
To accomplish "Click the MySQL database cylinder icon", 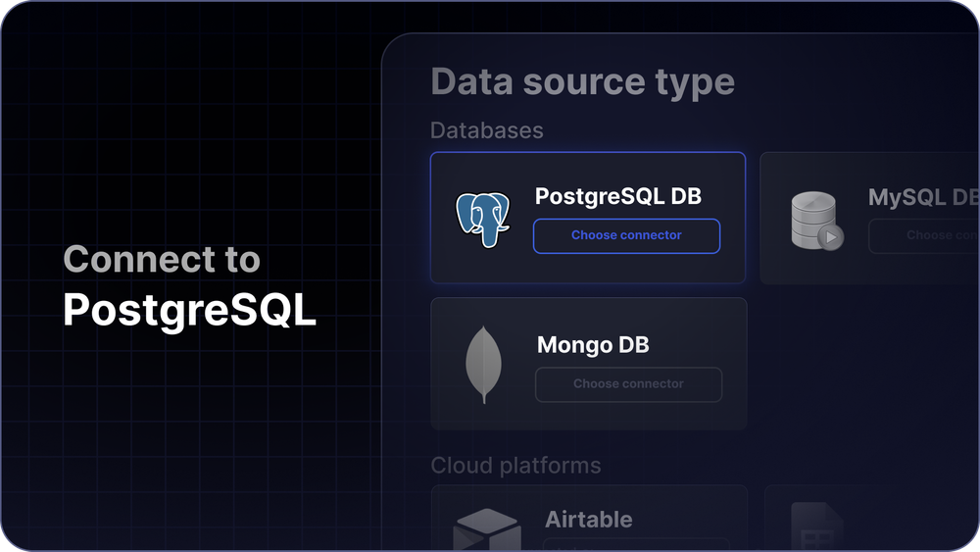I will (x=815, y=221).
